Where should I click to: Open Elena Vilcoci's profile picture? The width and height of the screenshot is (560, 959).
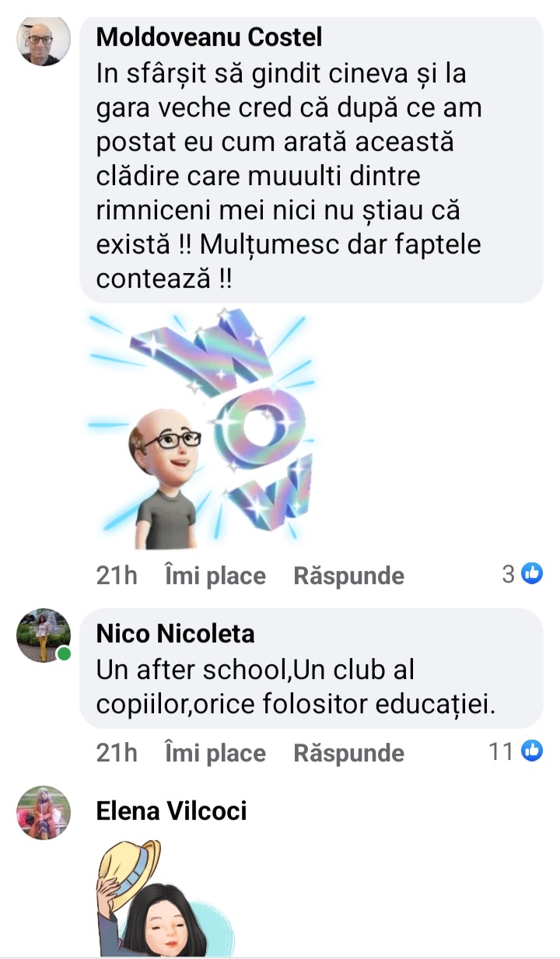(x=44, y=812)
